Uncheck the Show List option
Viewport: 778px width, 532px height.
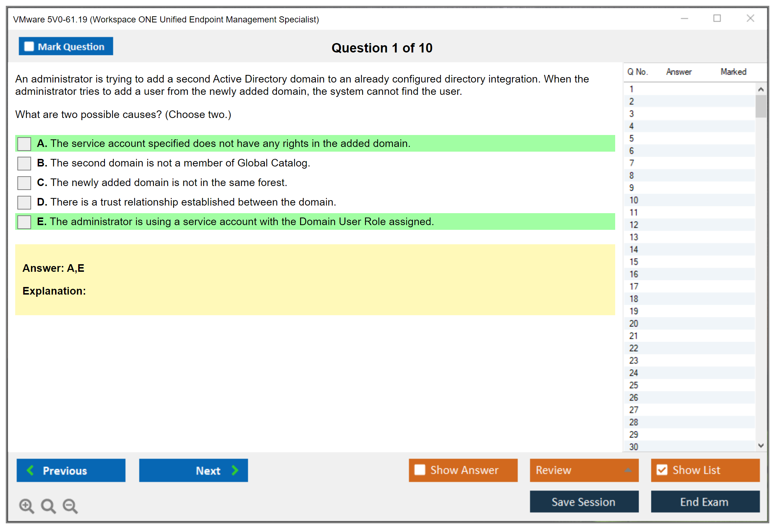tap(662, 470)
